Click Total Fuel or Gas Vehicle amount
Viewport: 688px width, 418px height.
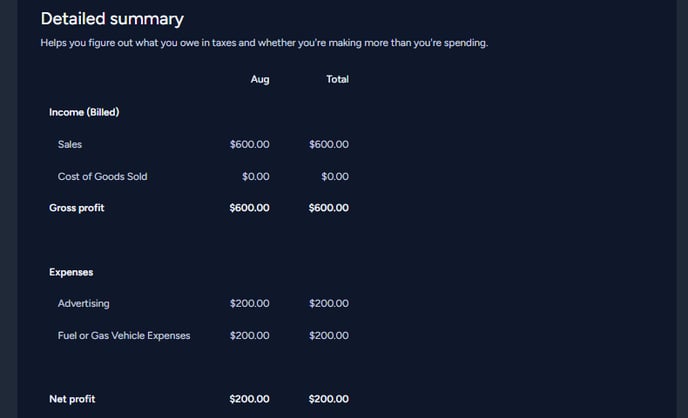329,336
